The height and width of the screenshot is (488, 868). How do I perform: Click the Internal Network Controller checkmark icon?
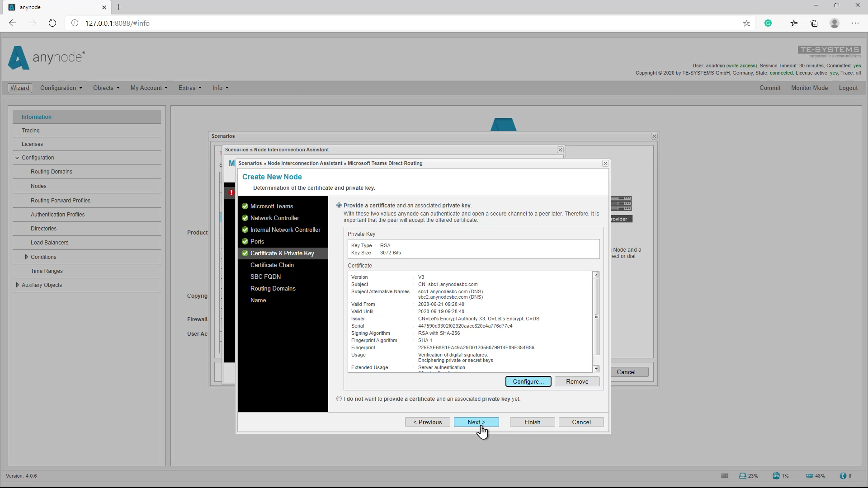245,230
